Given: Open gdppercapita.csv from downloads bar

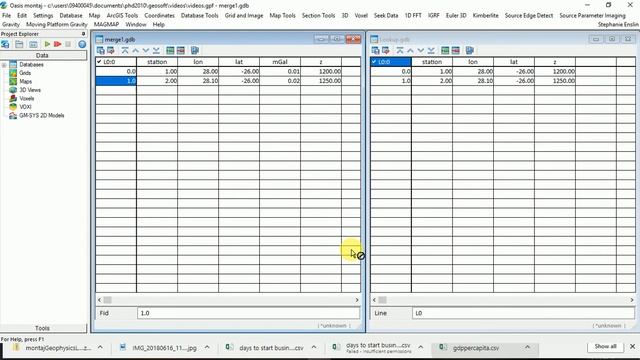Looking at the screenshot, I should [x=476, y=348].
